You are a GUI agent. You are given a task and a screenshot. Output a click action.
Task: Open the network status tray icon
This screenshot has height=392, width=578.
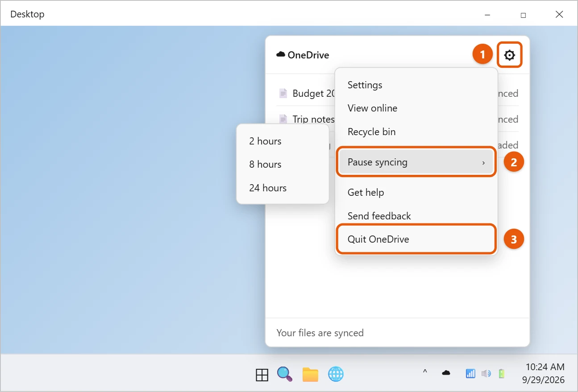coord(470,373)
